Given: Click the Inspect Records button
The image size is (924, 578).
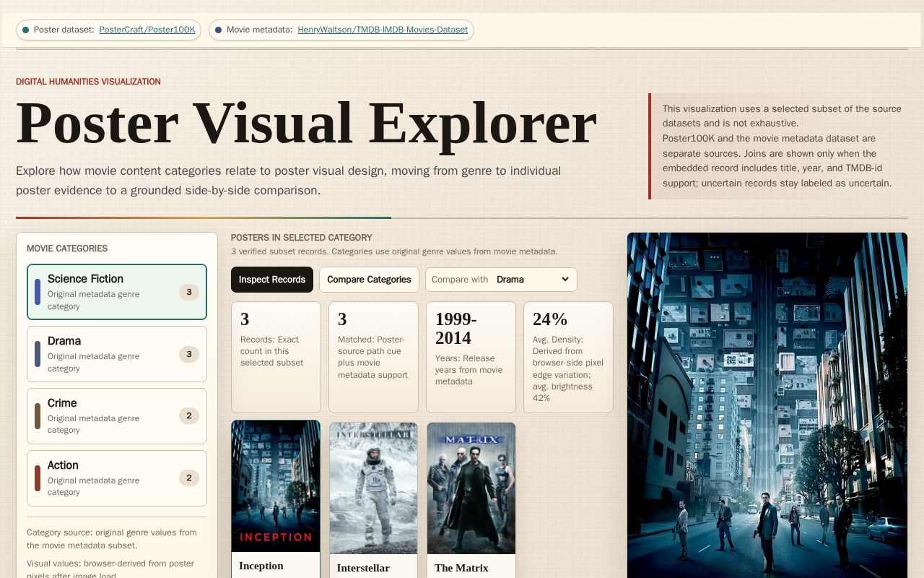Looking at the screenshot, I should [x=272, y=280].
